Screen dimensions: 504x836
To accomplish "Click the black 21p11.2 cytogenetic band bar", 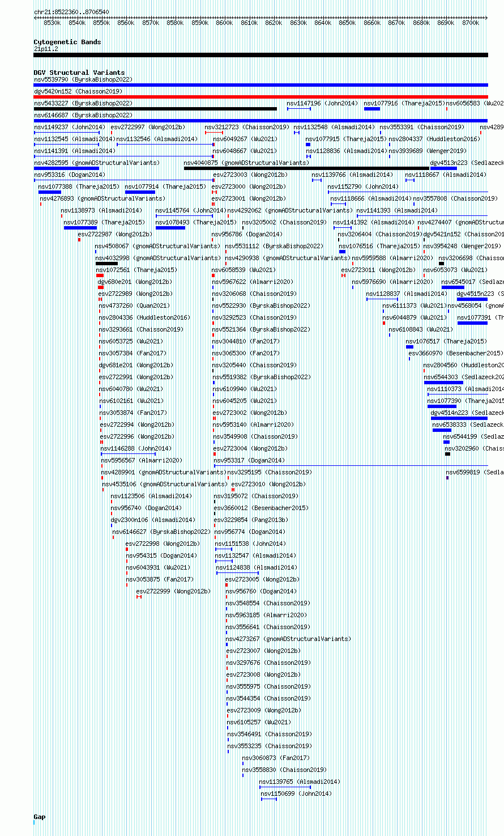I will [260, 55].
